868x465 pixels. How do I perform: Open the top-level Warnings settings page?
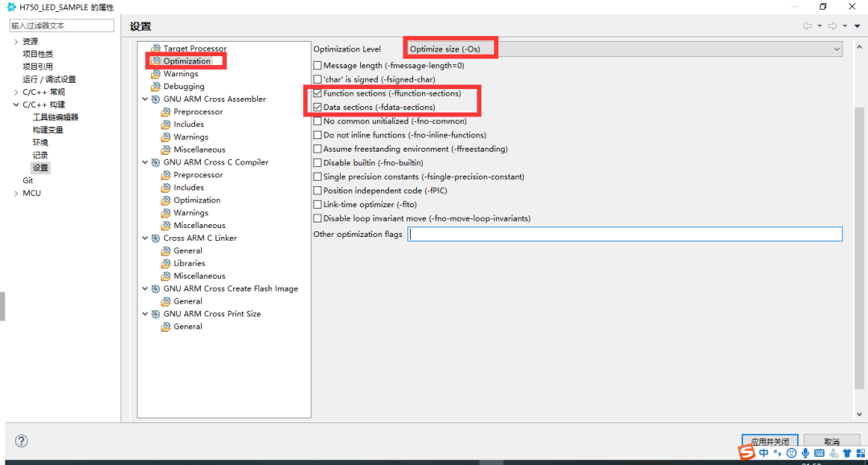pos(181,74)
